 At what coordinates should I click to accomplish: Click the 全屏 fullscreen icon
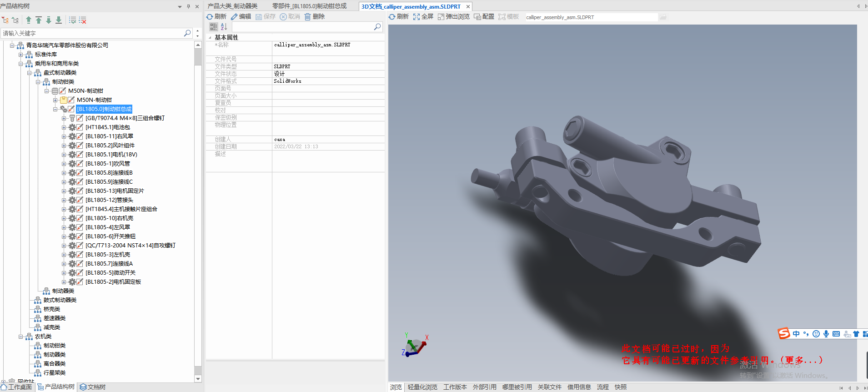(423, 17)
